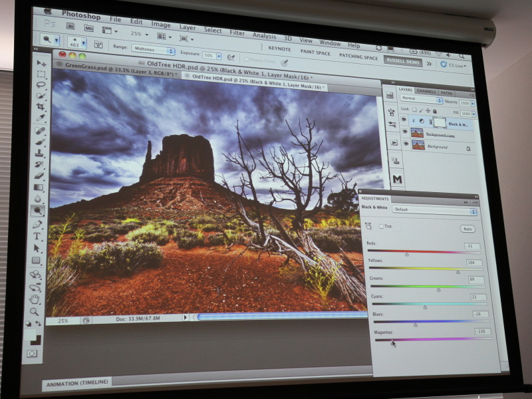Open the Exposure percentage dropdown arrow
This screenshot has width=532, height=399.
(x=219, y=56)
